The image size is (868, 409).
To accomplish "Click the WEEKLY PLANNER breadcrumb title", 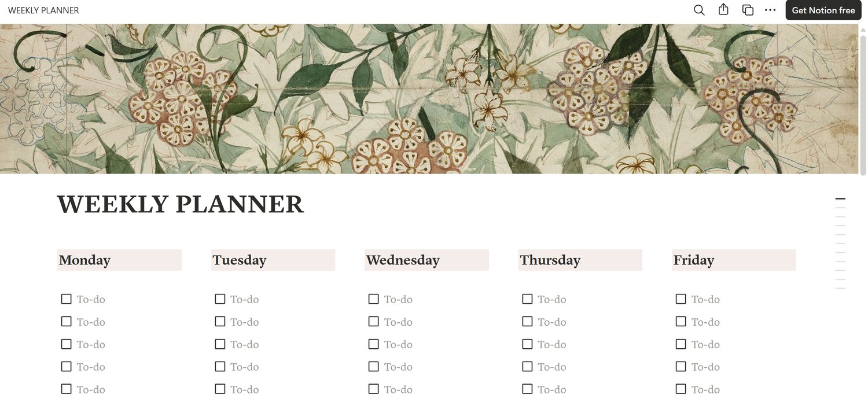I will 43,10.
